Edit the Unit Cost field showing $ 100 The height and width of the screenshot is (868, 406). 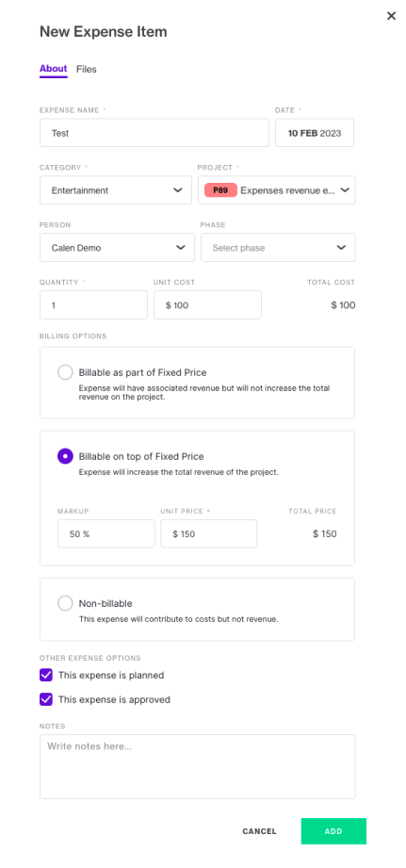(207, 305)
